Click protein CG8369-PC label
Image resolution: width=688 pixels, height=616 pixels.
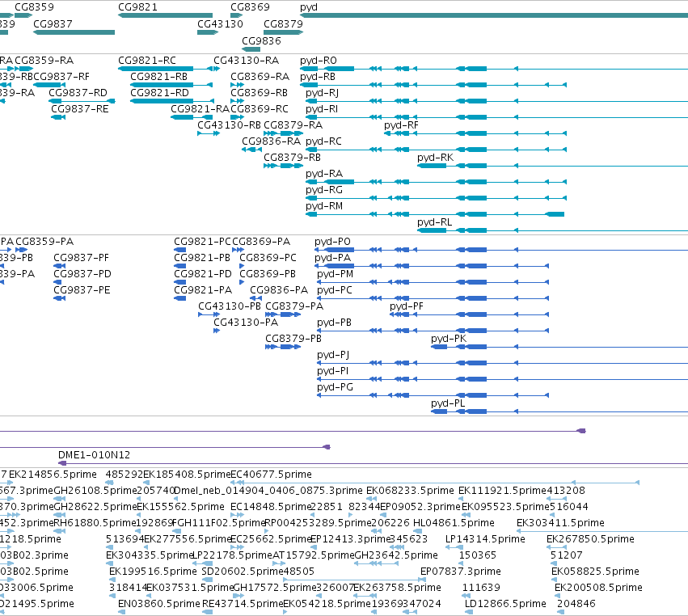268,258
